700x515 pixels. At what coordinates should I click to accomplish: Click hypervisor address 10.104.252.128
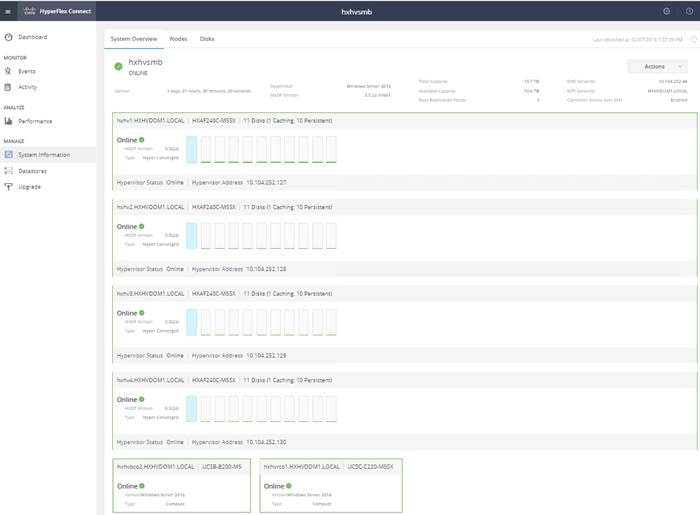[x=267, y=269]
